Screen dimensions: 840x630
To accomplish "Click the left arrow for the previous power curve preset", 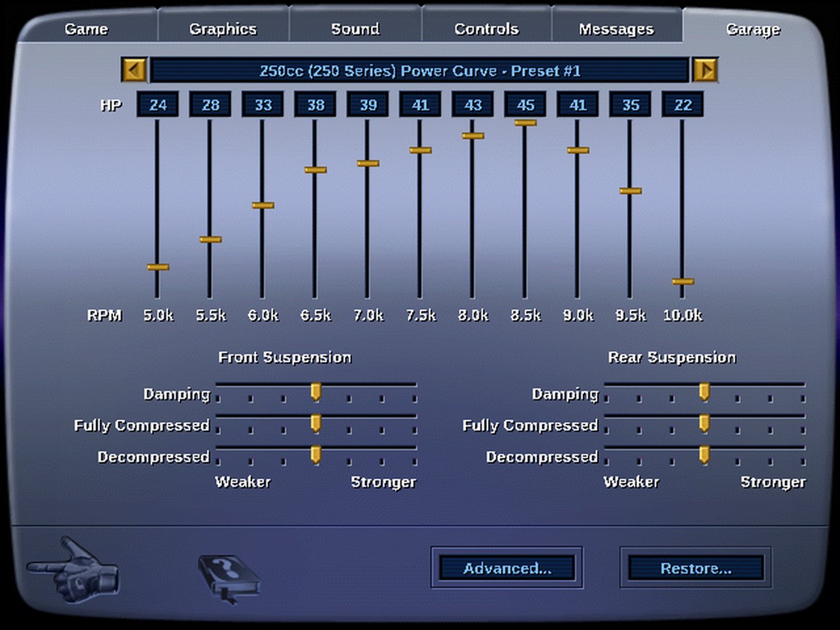I will coord(135,70).
